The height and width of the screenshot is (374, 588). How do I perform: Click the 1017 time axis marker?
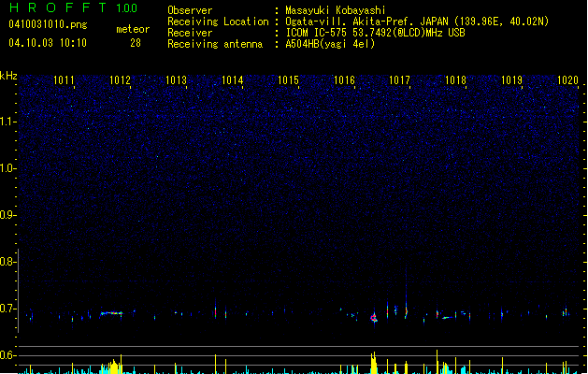click(400, 80)
